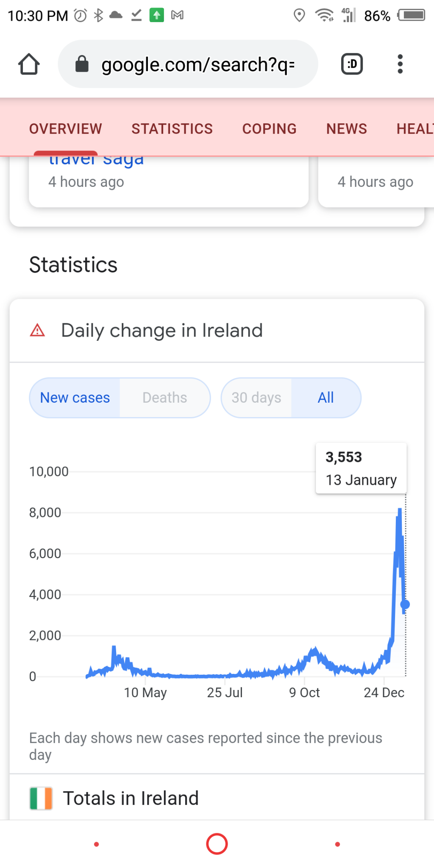Select the Overview tab
This screenshot has width=434, height=868.
click(x=66, y=129)
